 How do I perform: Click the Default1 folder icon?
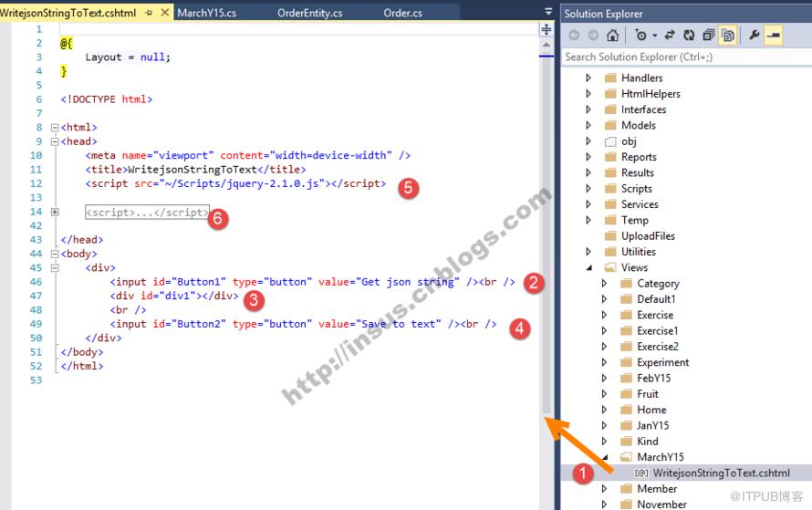626,298
